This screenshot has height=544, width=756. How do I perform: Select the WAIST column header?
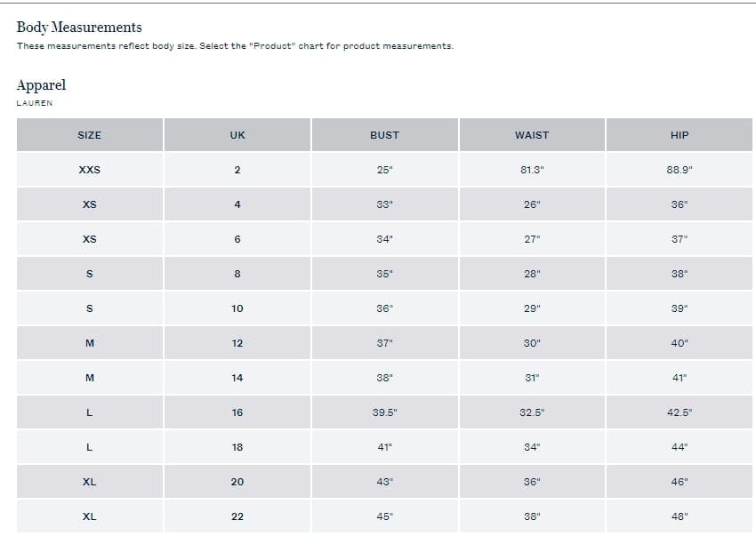(x=532, y=135)
